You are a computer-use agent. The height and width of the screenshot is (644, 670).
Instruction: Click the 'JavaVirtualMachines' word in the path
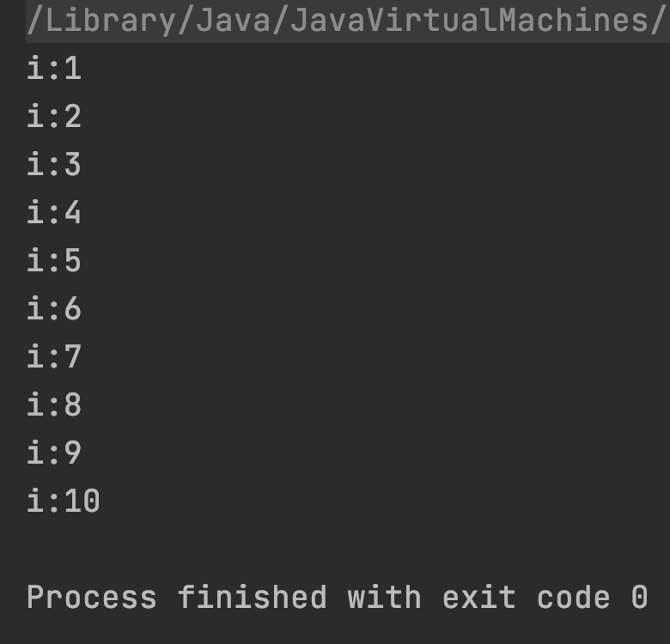[471, 20]
